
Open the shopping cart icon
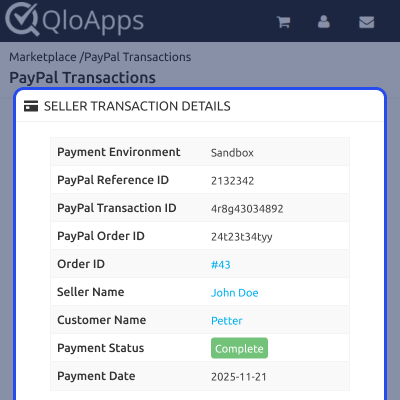(284, 22)
